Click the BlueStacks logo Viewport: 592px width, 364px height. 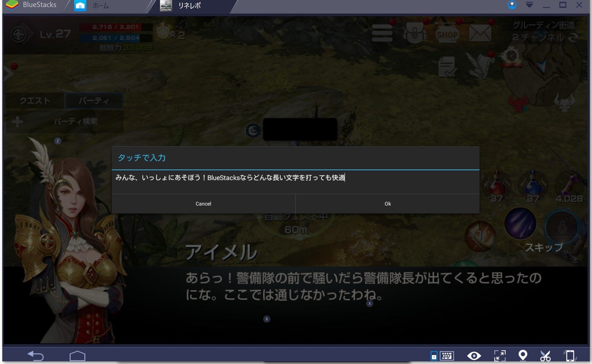13,6
